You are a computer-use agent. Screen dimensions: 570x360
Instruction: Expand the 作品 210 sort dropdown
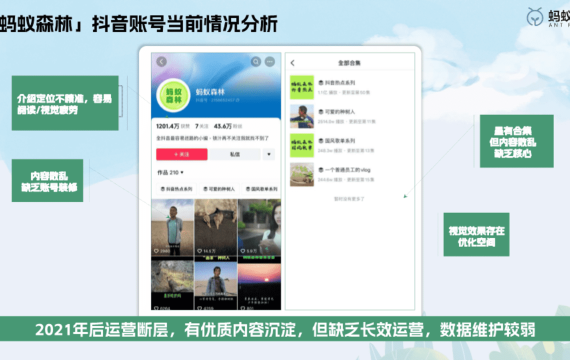coord(170,172)
